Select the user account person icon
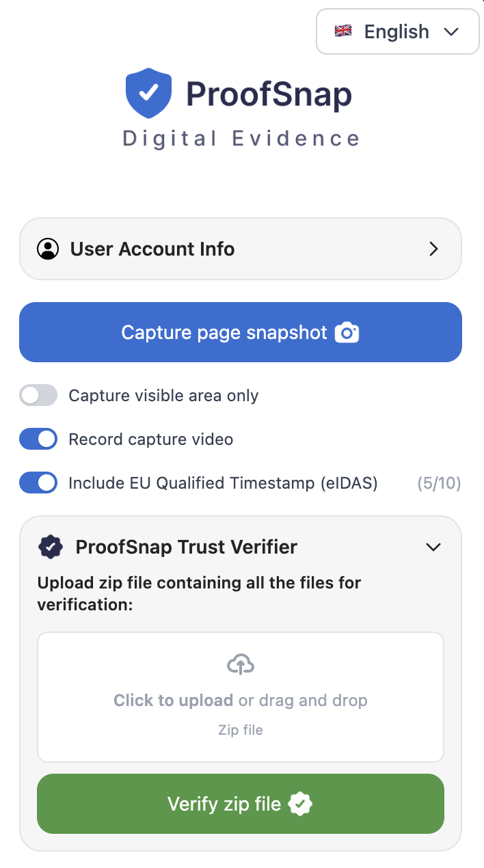Image resolution: width=484 pixels, height=868 pixels. click(48, 249)
